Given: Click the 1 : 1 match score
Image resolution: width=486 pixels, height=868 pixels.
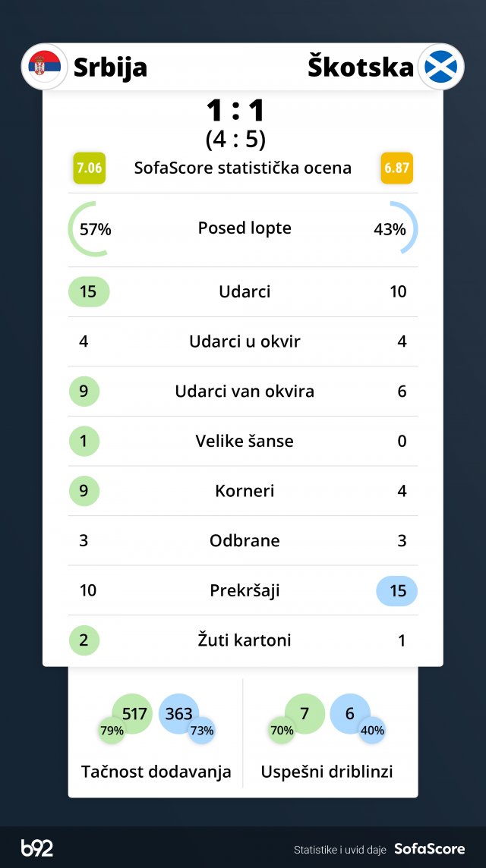Looking at the screenshot, I should (x=235, y=111).
